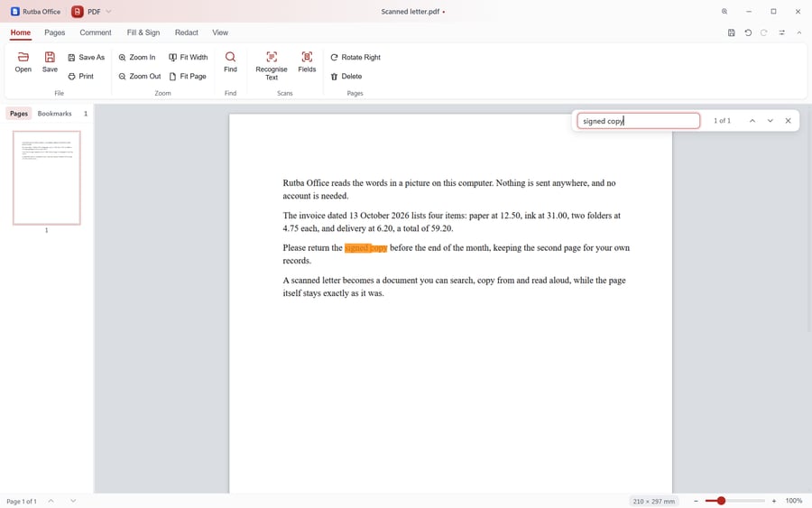The image size is (812, 508).
Task: Switch to Fill & Sign tab
Action: [143, 32]
